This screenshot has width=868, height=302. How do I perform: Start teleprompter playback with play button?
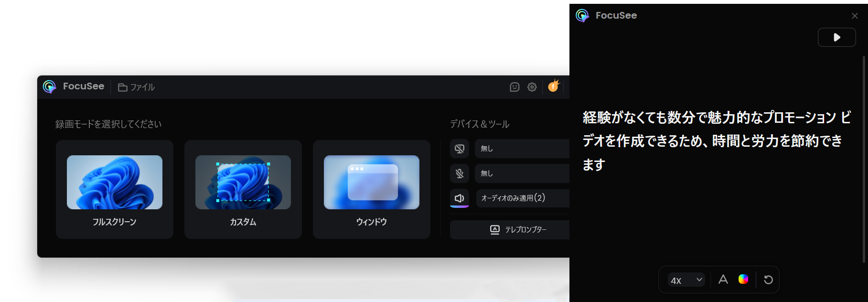[836, 37]
